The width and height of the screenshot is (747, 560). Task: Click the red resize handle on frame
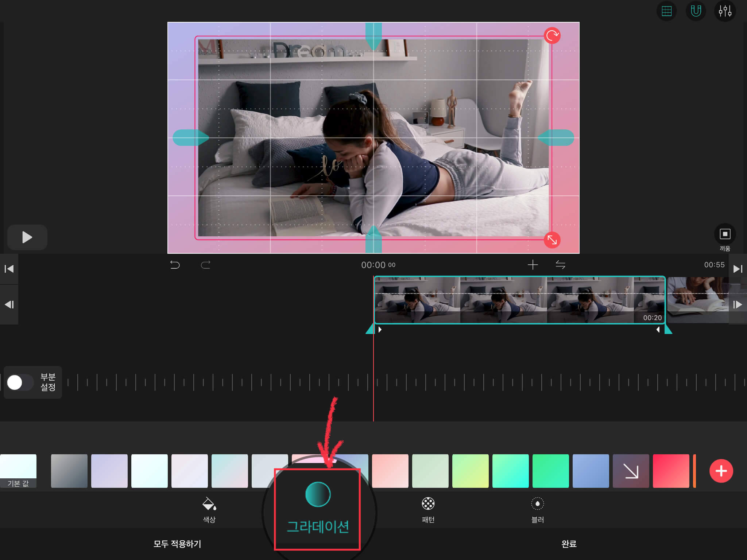(x=552, y=240)
